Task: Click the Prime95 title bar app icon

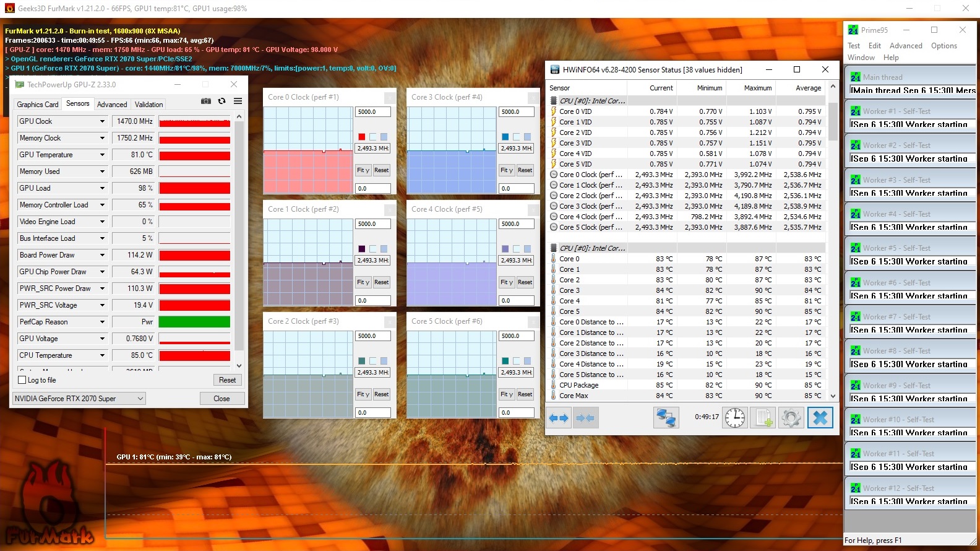Action: pyautogui.click(x=853, y=30)
